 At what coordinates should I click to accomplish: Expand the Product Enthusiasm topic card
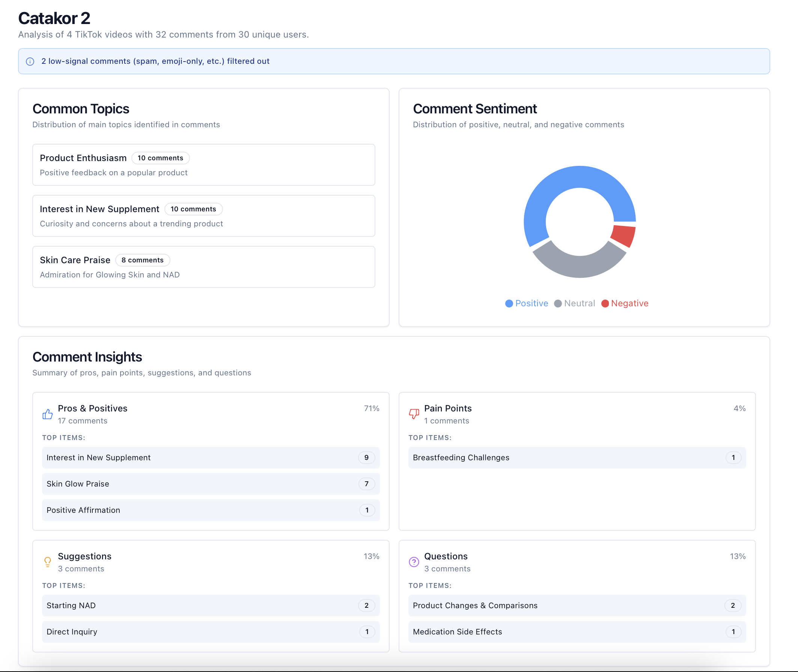[204, 164]
